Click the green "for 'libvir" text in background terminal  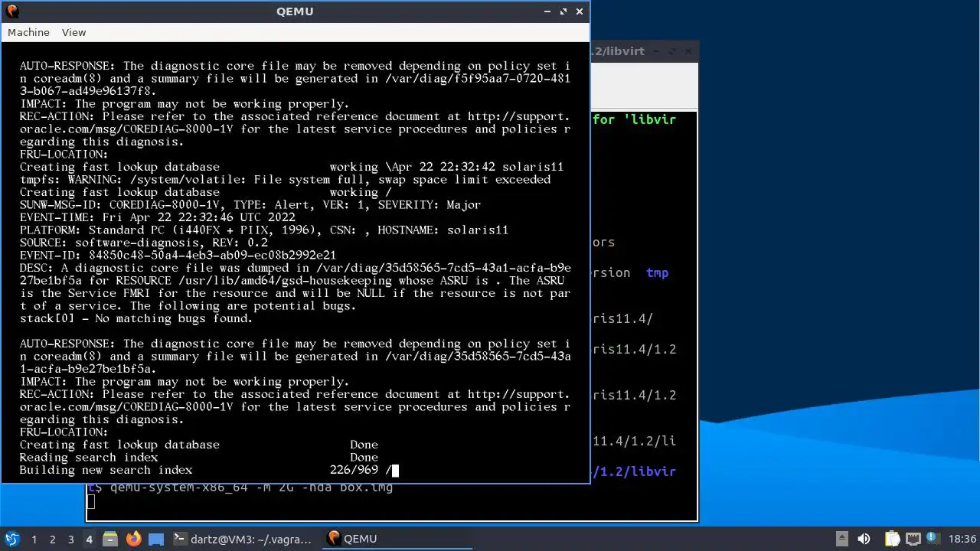634,119
